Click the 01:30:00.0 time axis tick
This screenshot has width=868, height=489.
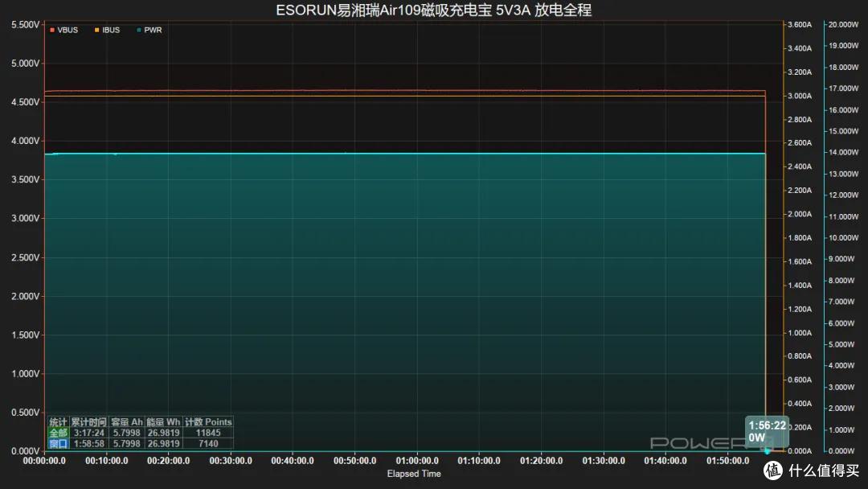pos(604,461)
